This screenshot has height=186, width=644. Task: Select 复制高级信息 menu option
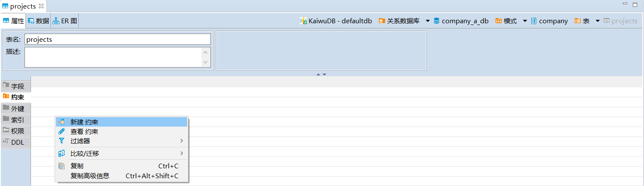(90, 176)
